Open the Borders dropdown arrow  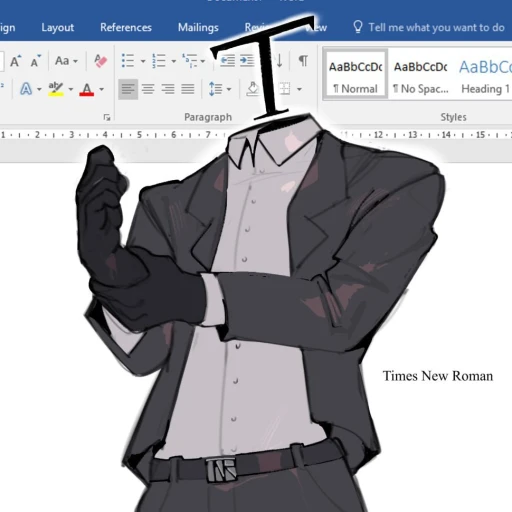(x=299, y=89)
